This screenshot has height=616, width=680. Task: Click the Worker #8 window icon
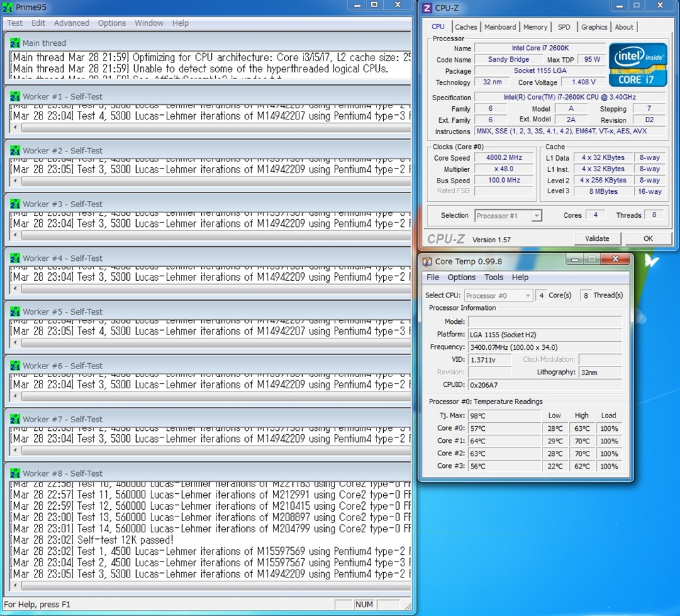coord(15,473)
